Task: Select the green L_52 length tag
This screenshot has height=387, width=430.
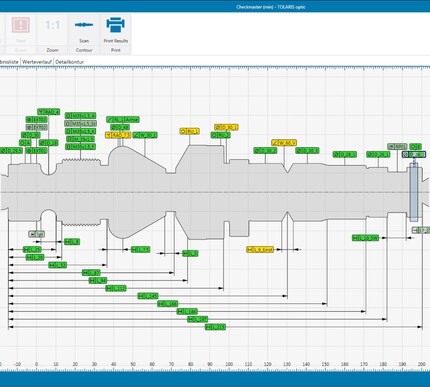Action: [x=57, y=265]
